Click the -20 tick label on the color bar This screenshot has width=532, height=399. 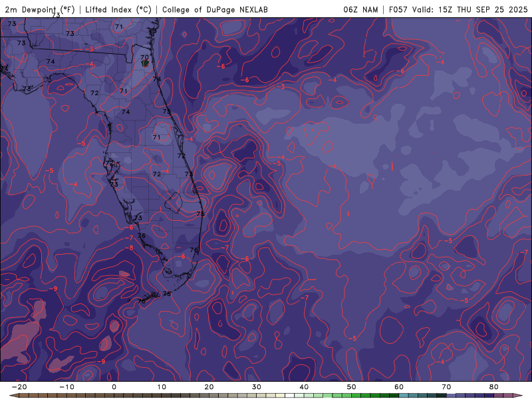pyautogui.click(x=19, y=387)
